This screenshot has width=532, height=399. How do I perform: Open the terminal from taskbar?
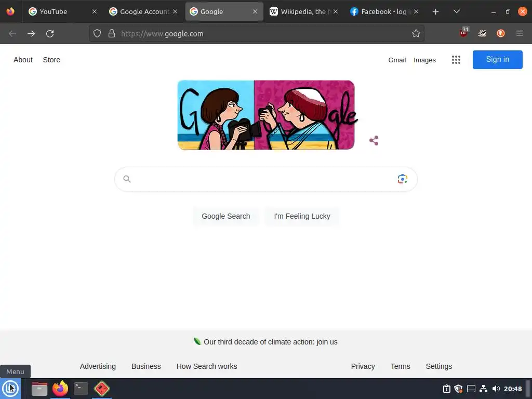(81, 389)
